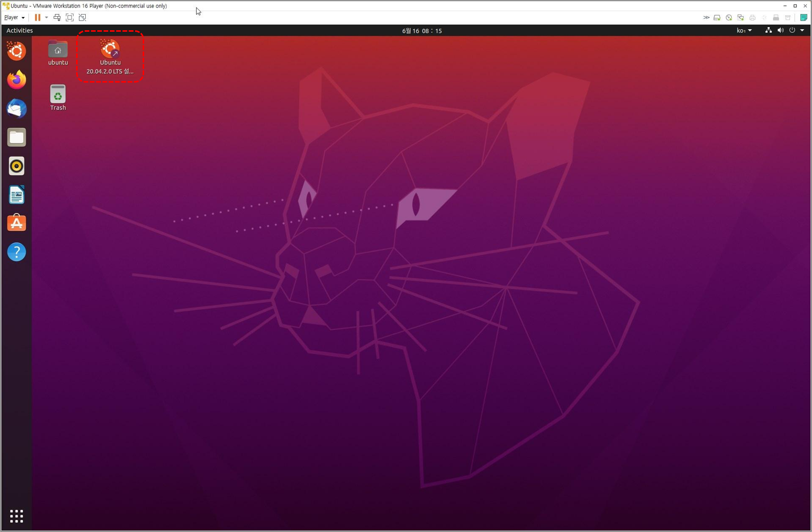Select the ubuntu home folder icon
812x532 pixels.
coord(58,53)
